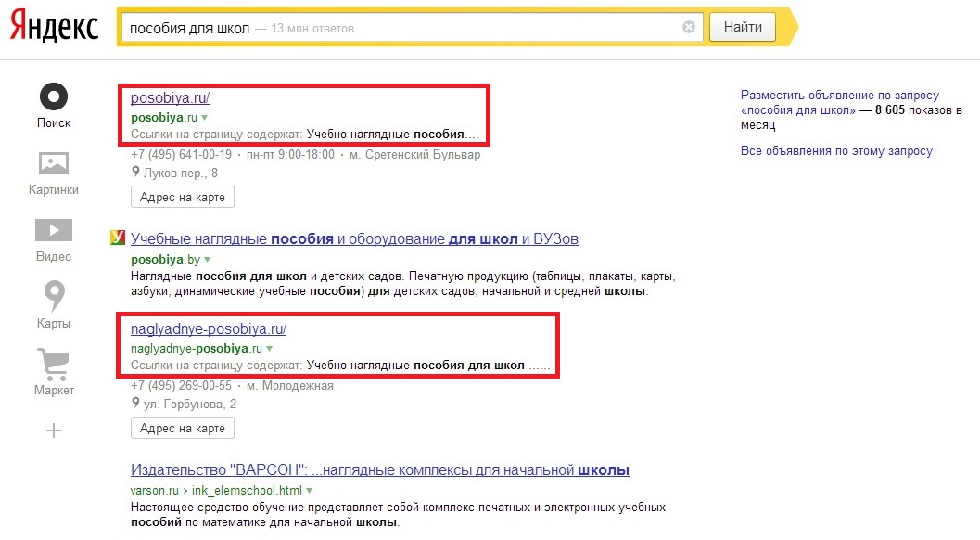Image resolution: width=980 pixels, height=540 pixels.
Task: Click the Yandex logo
Action: [x=54, y=27]
